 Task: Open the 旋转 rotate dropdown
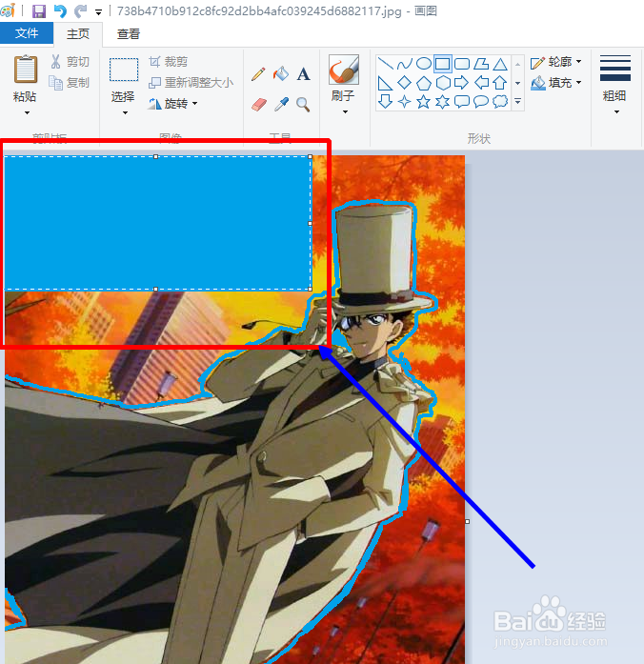pyautogui.click(x=172, y=103)
